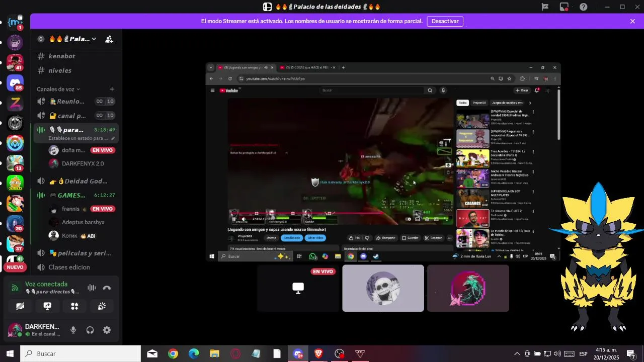Join the Deidad God voice channel
The image size is (644, 362).
pyautogui.click(x=76, y=181)
